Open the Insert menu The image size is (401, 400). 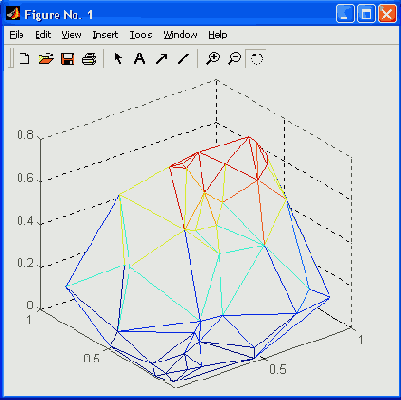(x=105, y=35)
